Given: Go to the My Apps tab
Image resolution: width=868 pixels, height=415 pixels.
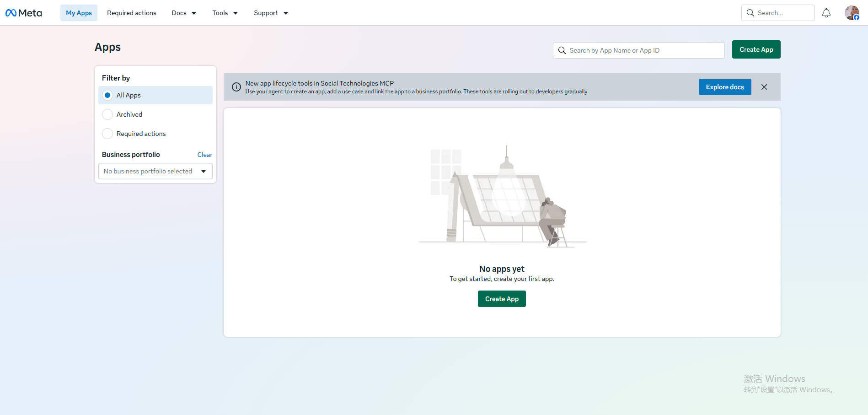Looking at the screenshot, I should 79,13.
